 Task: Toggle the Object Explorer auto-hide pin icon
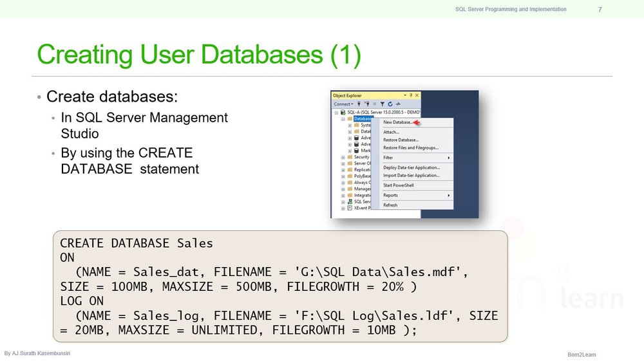pyautogui.click(x=411, y=95)
